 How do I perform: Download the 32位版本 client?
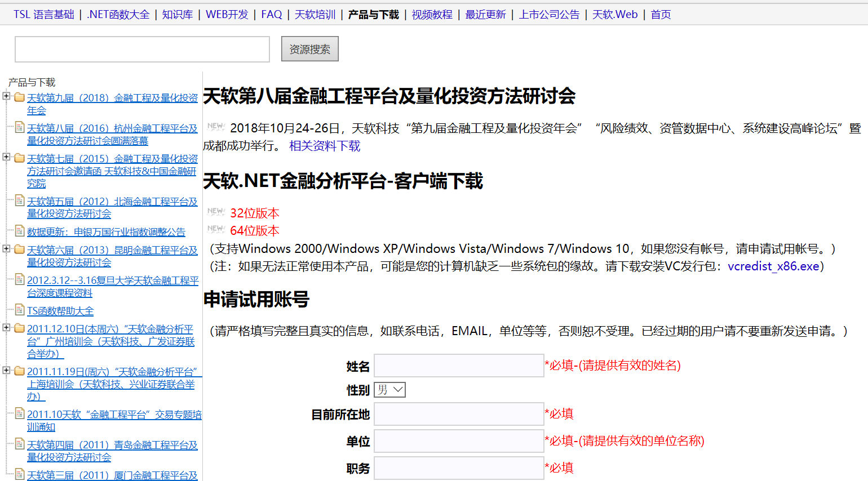click(255, 213)
